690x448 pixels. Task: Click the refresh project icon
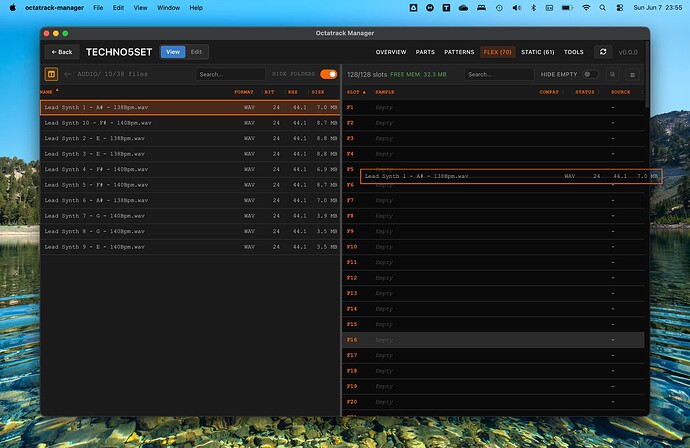point(603,52)
